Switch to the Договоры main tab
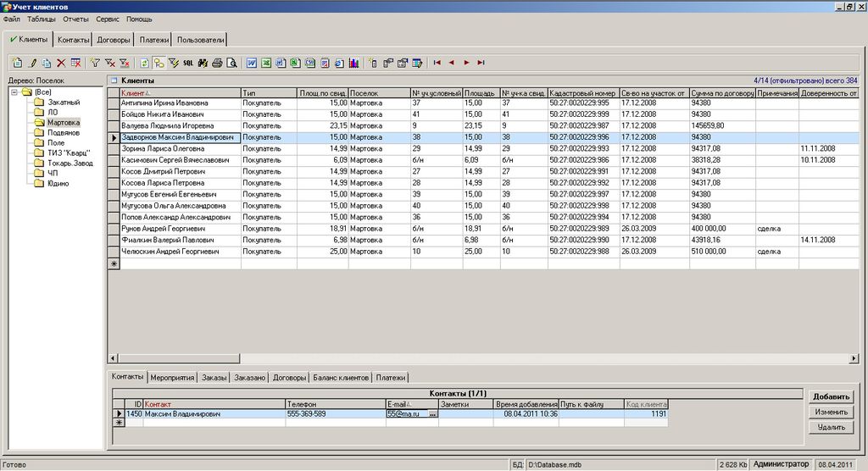The image size is (868, 471). (114, 39)
